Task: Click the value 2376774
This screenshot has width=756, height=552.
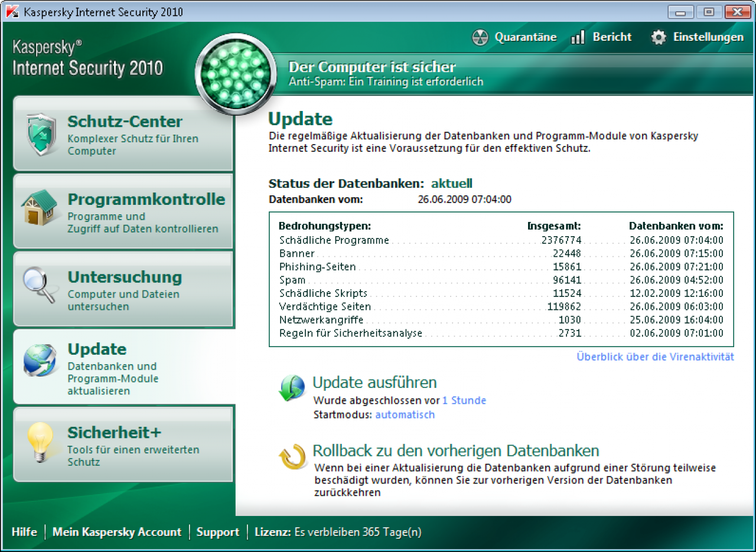Action: tap(561, 240)
